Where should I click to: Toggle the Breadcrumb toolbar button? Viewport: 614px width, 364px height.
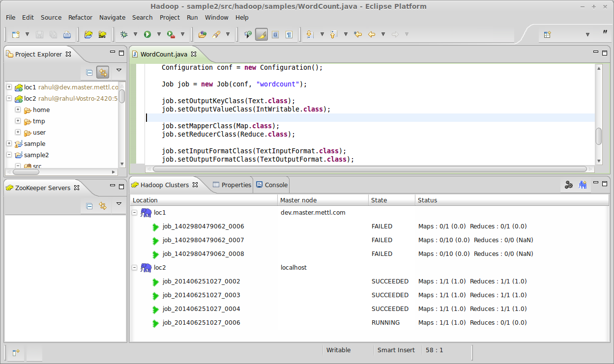(248, 34)
